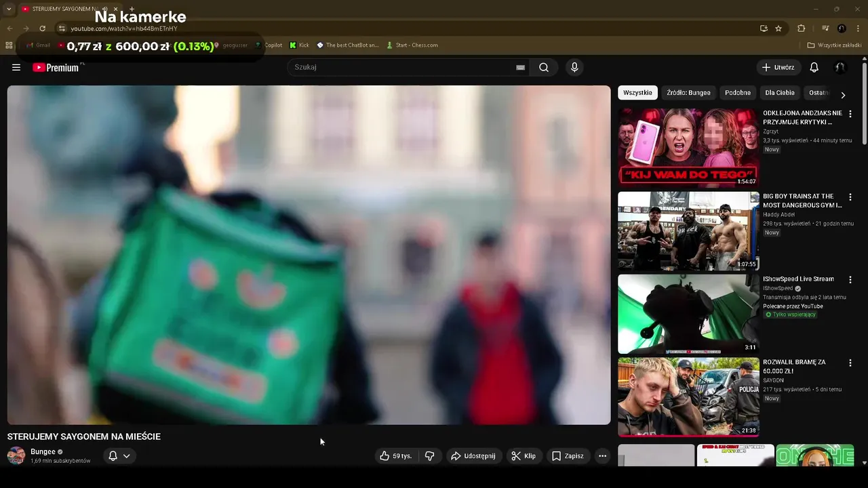This screenshot has width=868, height=488.
Task: Open the YouTube hamburger guide menu
Action: click(x=16, y=67)
